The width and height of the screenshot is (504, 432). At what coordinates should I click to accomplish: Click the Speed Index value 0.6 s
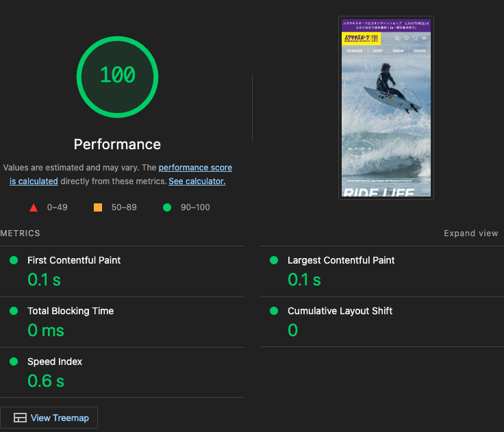pos(46,381)
